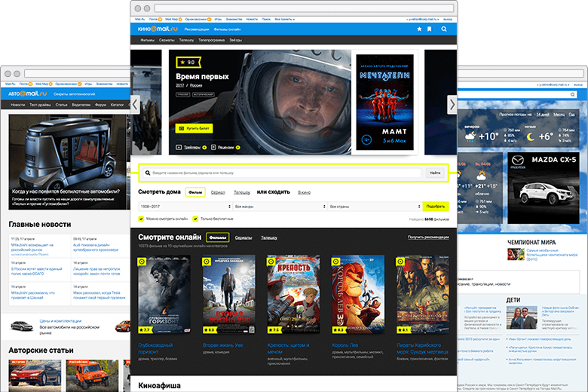Click the Найти search button
The height and width of the screenshot is (392, 588).
pyautogui.click(x=435, y=173)
